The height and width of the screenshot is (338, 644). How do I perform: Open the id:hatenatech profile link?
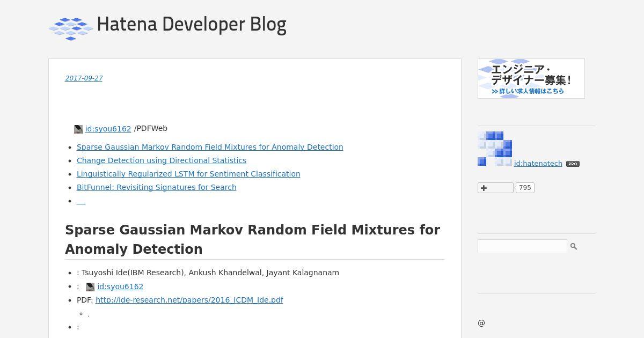538,164
